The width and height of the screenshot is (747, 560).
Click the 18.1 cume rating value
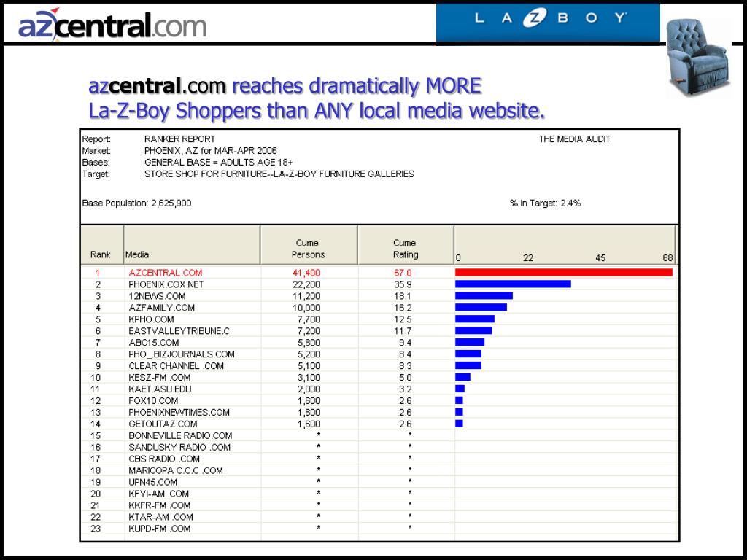pos(403,296)
